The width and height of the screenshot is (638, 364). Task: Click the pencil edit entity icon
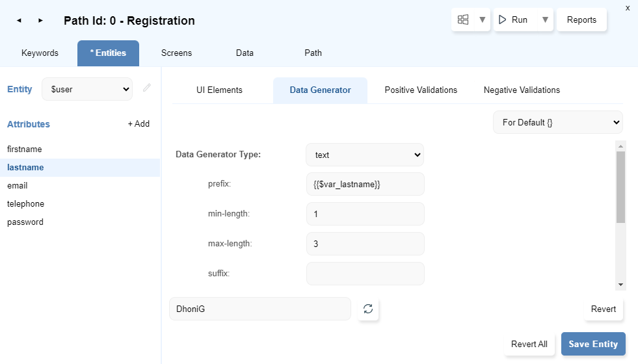[147, 88]
